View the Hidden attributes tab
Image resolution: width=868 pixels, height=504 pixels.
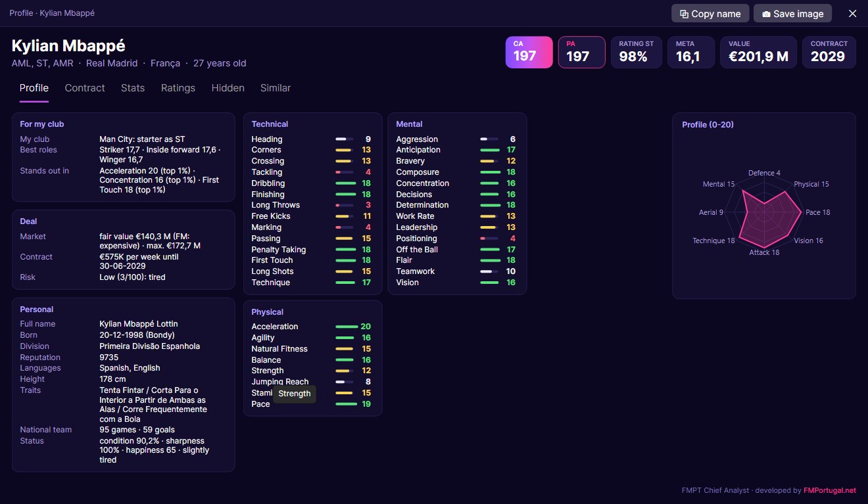[228, 88]
